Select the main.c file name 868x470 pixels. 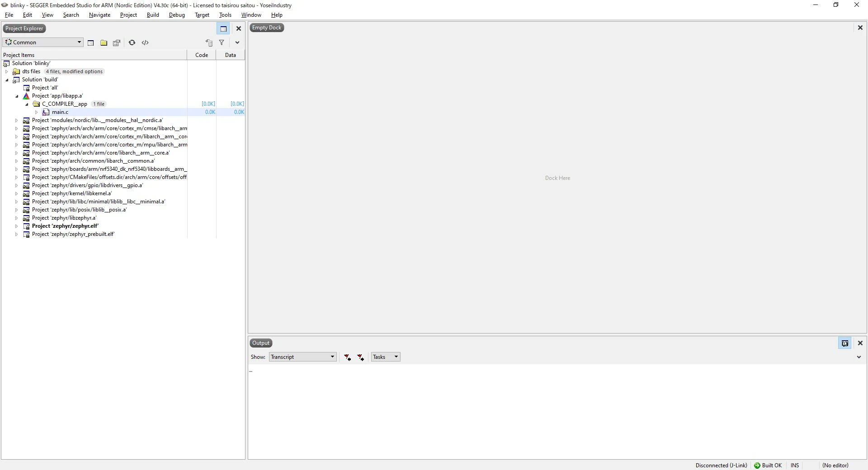(x=60, y=112)
